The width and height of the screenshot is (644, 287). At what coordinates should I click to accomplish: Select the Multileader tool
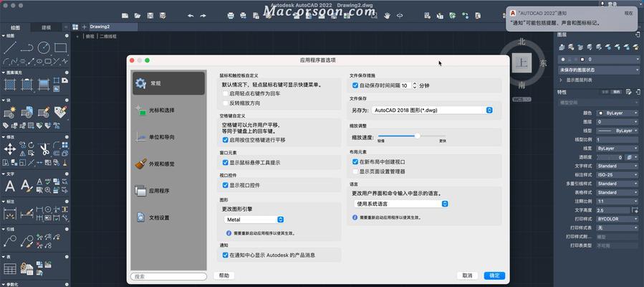[x=10, y=240]
